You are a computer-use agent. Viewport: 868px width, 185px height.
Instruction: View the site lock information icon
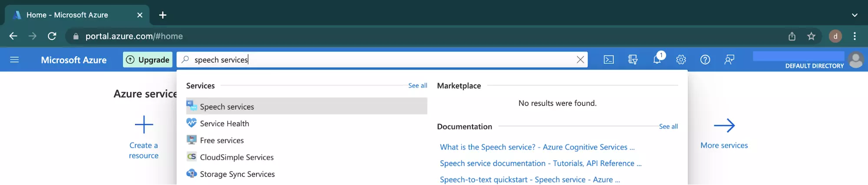pyautogui.click(x=76, y=36)
